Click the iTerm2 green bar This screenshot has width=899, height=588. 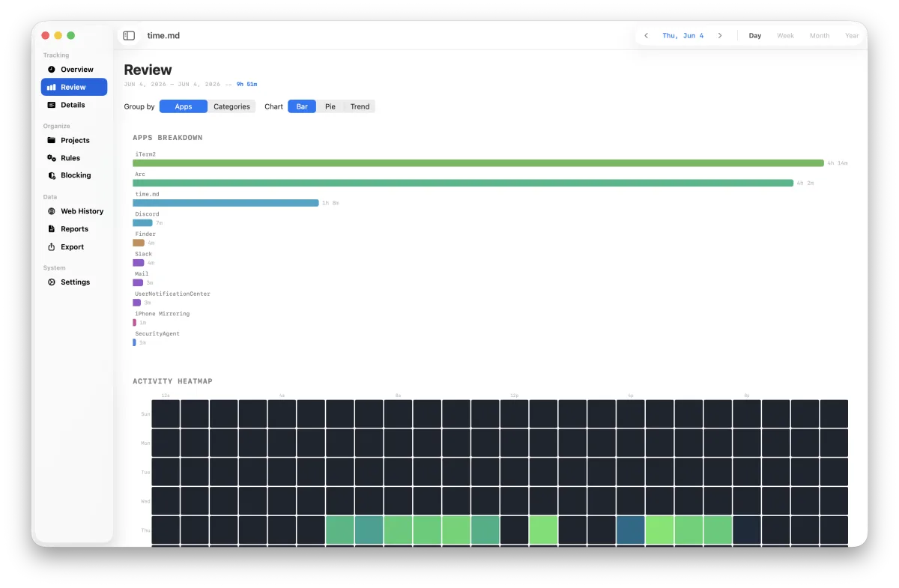point(478,163)
